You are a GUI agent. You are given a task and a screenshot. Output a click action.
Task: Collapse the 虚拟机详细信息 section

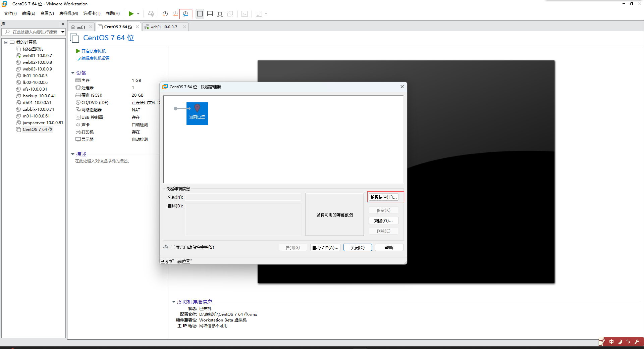click(174, 302)
